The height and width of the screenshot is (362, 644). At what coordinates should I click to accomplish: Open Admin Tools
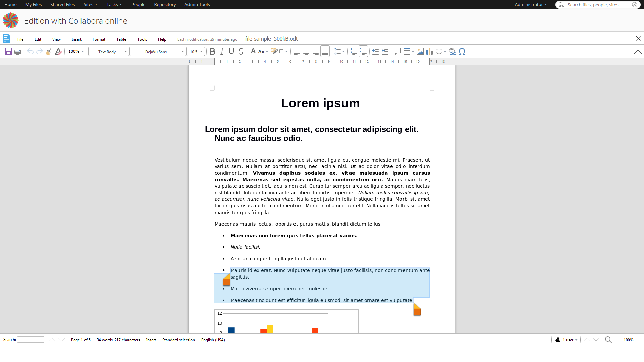[197, 4]
